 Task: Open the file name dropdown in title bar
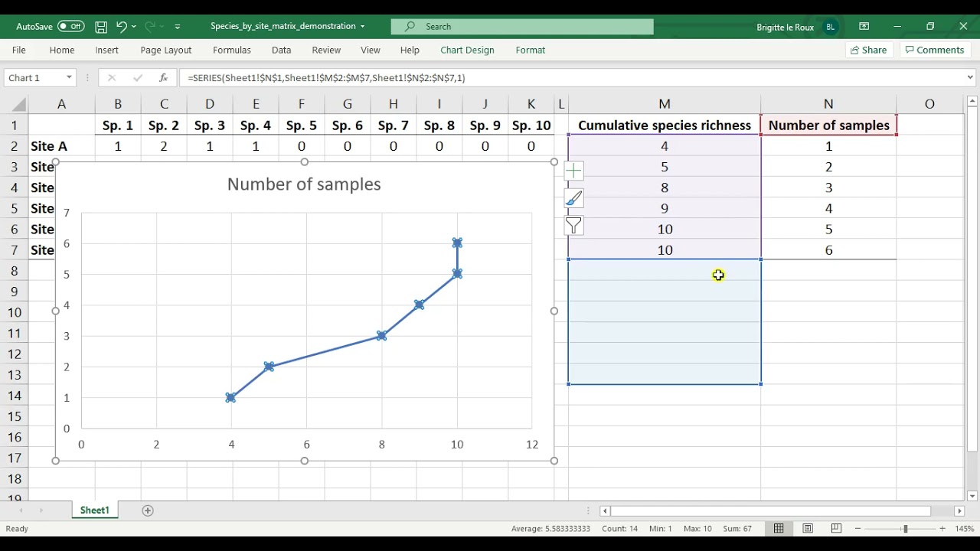(362, 26)
